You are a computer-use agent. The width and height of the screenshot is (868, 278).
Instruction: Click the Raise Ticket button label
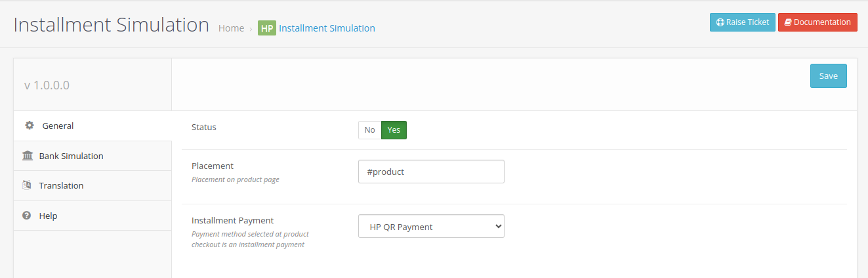pyautogui.click(x=747, y=22)
